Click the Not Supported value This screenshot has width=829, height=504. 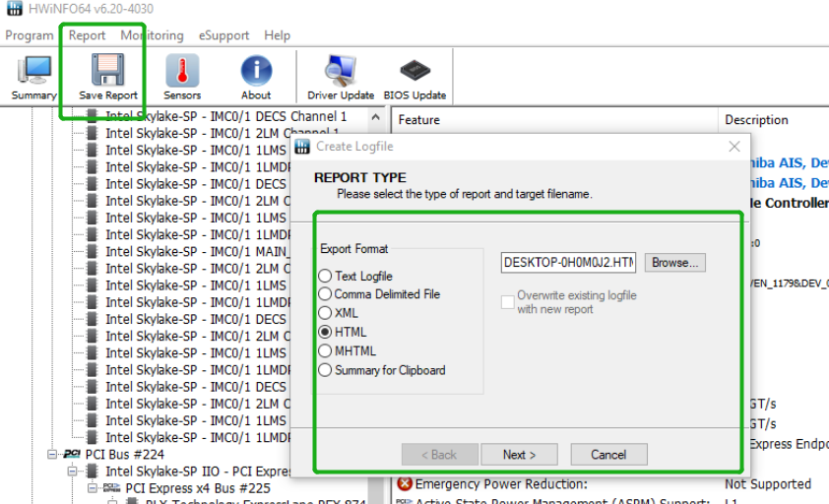768,483
